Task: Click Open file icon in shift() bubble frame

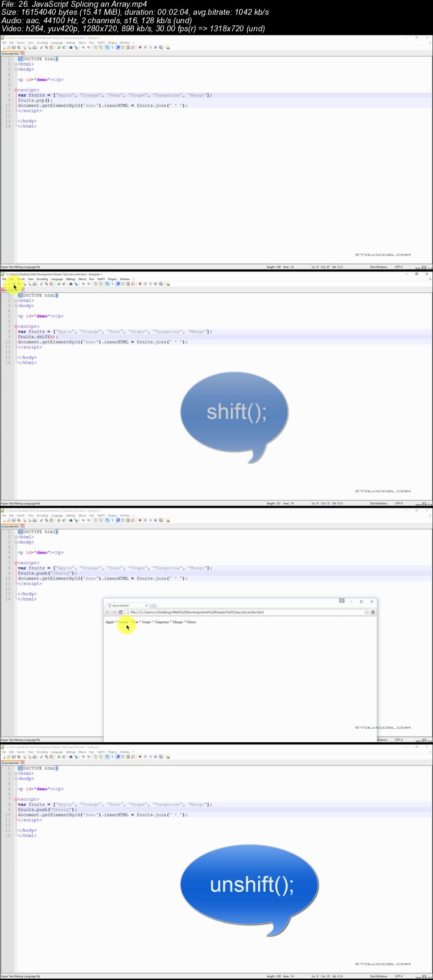Action: (8, 284)
